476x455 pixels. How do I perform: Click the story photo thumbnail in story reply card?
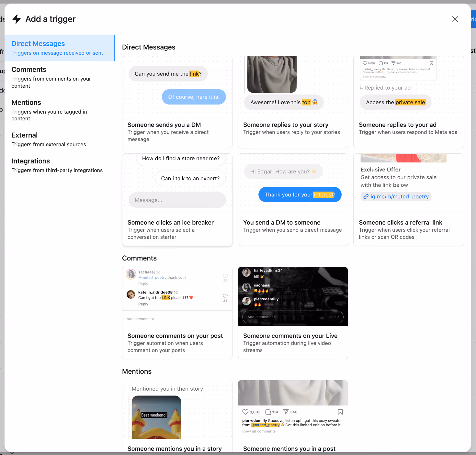[272, 74]
